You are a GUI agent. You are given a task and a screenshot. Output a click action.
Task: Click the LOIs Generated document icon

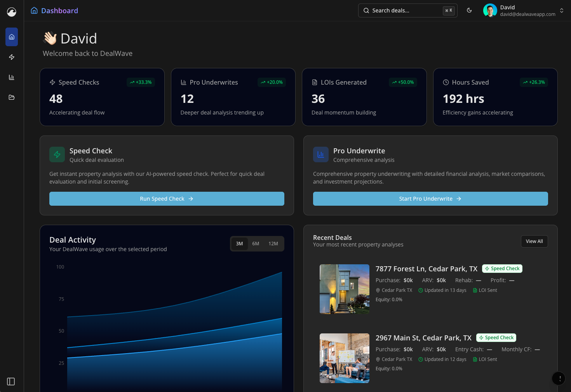pos(315,82)
